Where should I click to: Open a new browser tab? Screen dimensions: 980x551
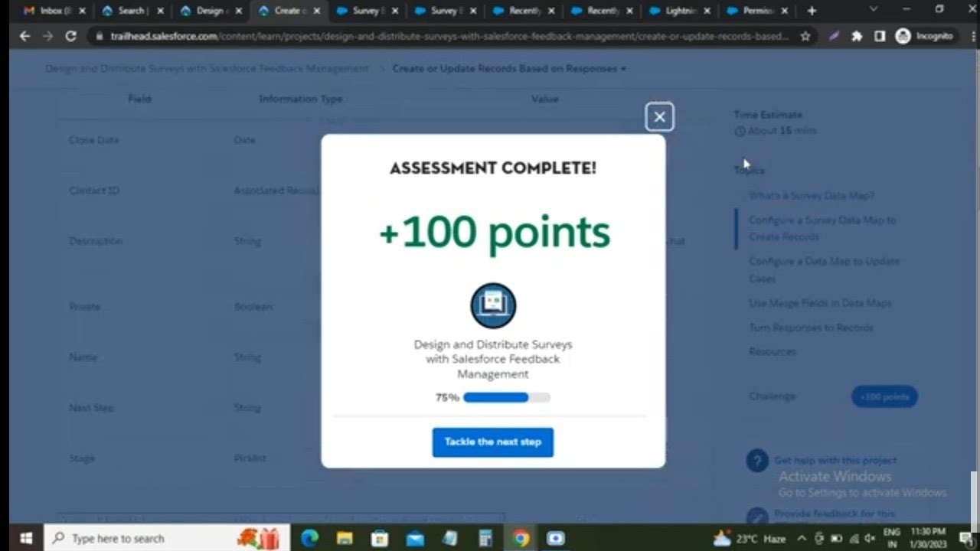pos(812,11)
